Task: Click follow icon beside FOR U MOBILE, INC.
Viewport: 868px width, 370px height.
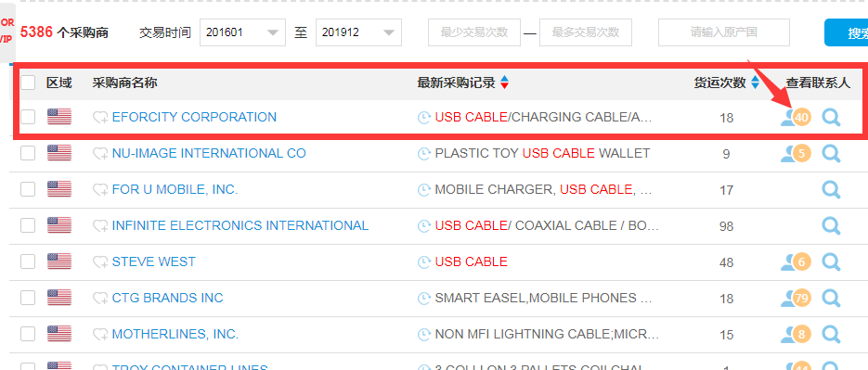Action: tap(100, 190)
